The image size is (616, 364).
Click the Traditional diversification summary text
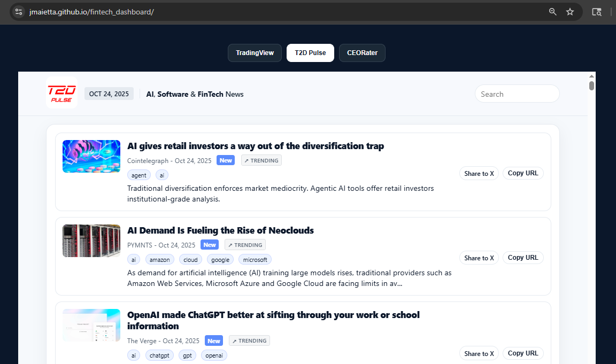coord(281,193)
